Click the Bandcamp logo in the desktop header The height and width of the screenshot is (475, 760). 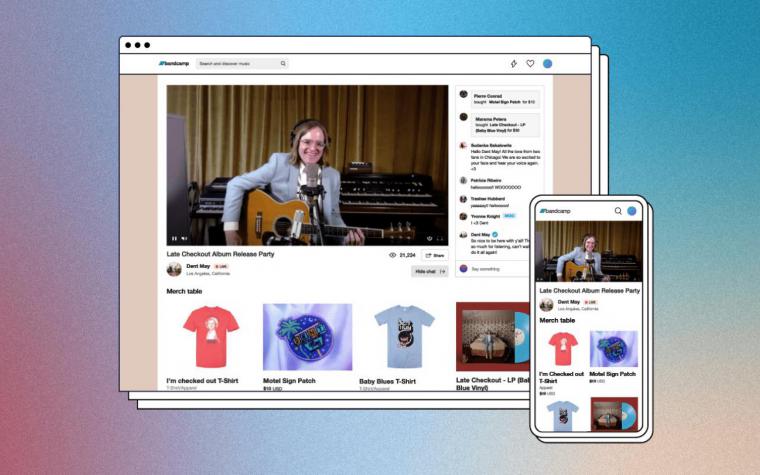pyautogui.click(x=174, y=63)
